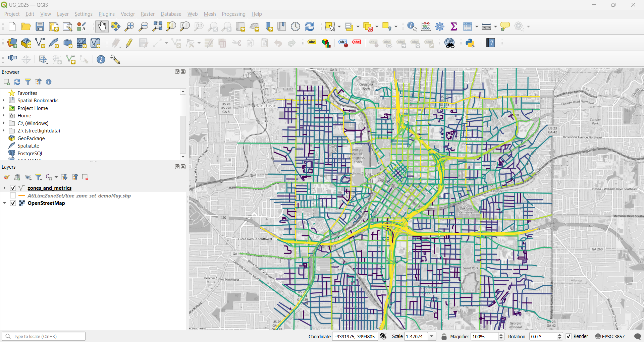Open the New Print Layout icon
The height and width of the screenshot is (342, 644).
click(54, 26)
